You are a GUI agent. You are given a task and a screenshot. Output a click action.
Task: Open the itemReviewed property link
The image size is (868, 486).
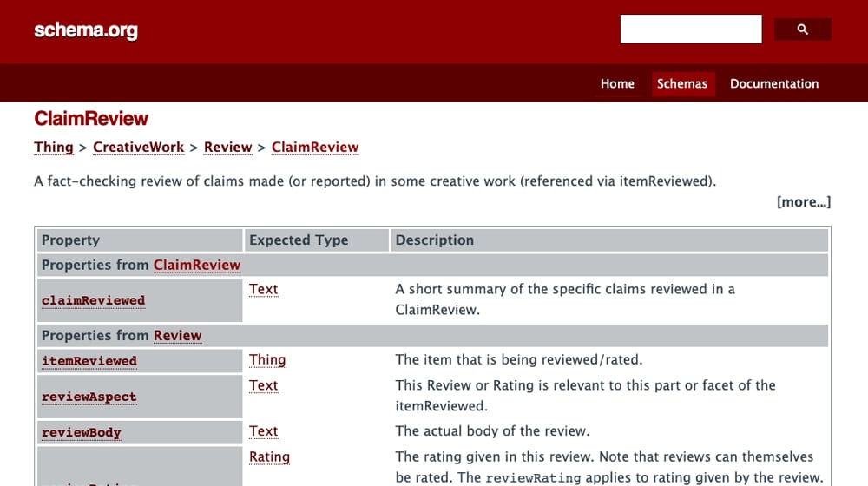[89, 361]
